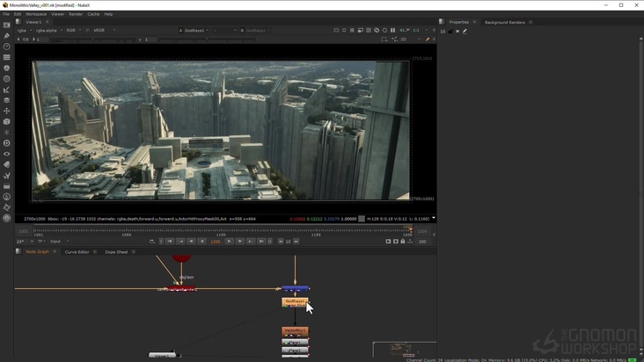Open the Merge nodes toolbar menu
644x362 pixels.
[x=6, y=100]
